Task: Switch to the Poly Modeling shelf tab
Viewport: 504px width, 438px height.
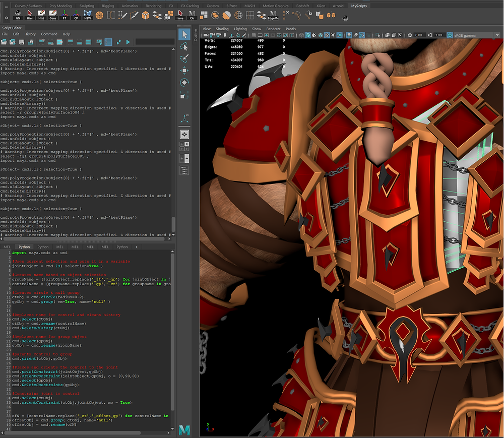Action: click(60, 6)
